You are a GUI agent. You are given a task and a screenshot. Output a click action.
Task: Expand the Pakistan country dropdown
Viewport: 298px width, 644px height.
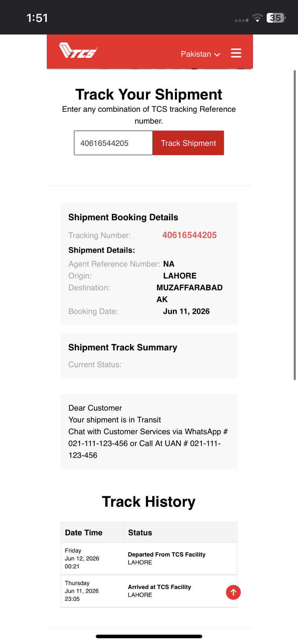[200, 54]
